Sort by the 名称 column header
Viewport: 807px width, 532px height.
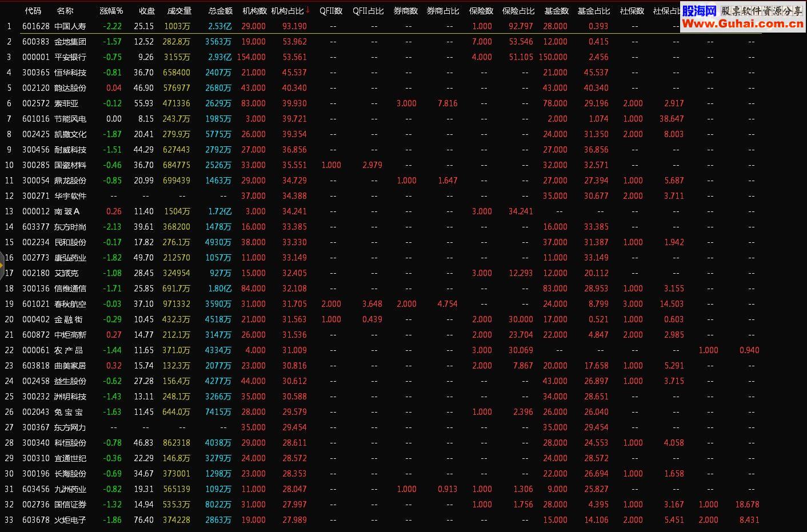point(65,11)
